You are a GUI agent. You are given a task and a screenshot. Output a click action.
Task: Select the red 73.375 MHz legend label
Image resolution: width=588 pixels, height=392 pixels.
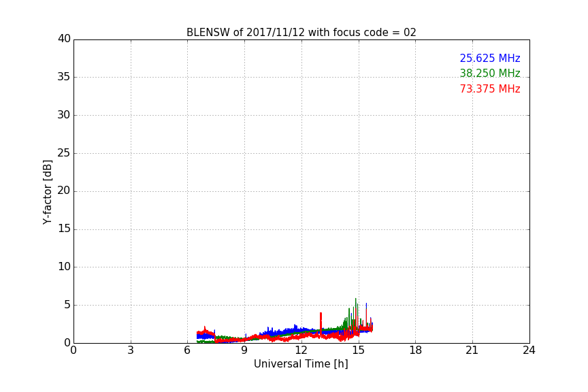tap(490, 89)
